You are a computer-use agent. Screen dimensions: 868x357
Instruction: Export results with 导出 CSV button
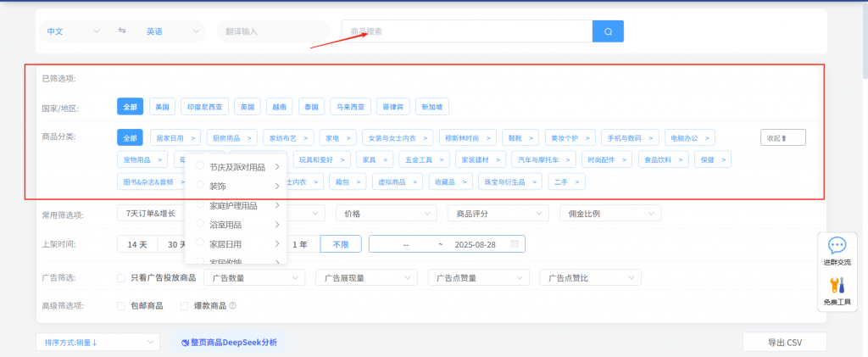point(784,343)
